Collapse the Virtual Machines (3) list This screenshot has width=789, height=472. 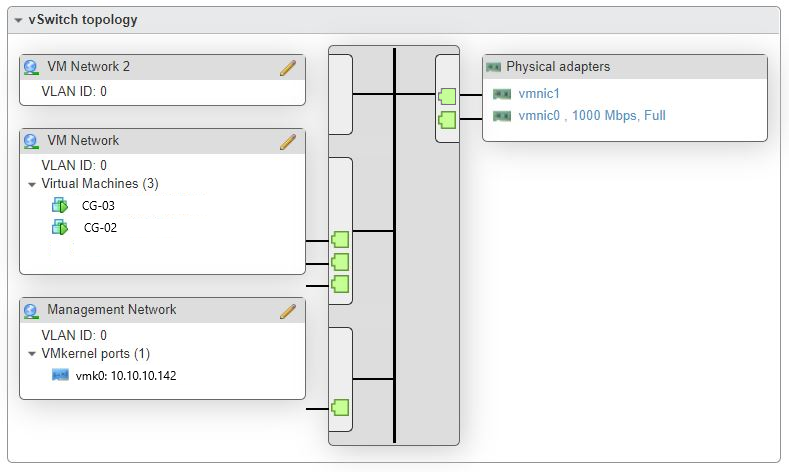pos(32,185)
